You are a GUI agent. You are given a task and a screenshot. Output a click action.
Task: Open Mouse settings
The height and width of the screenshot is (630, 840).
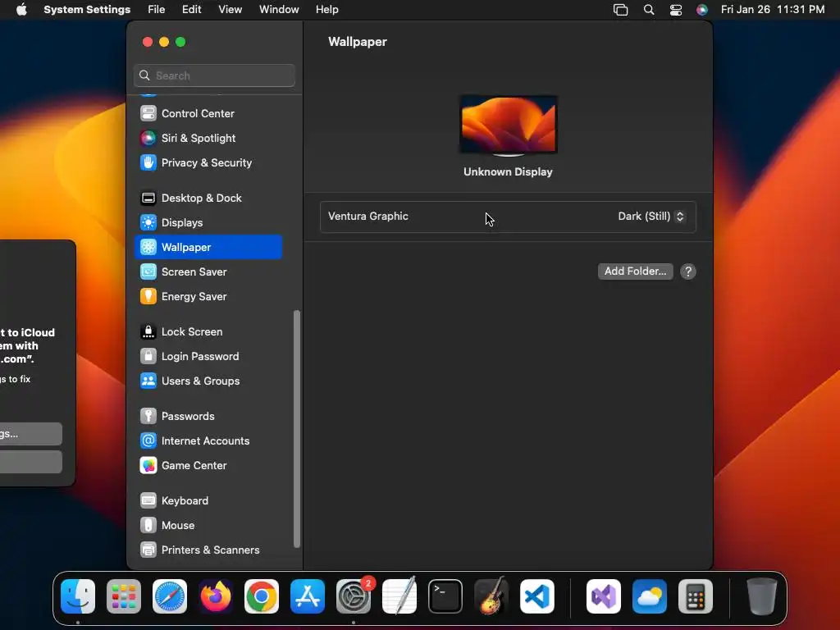tap(208, 526)
